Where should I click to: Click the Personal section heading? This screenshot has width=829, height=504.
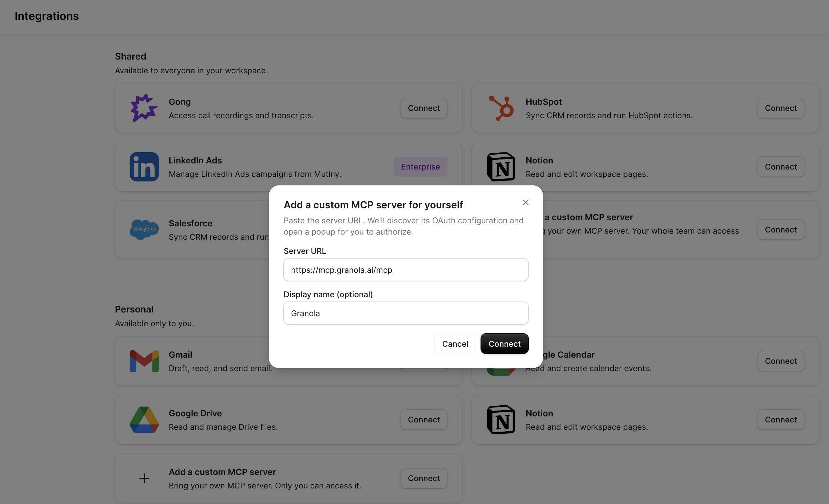point(134,309)
